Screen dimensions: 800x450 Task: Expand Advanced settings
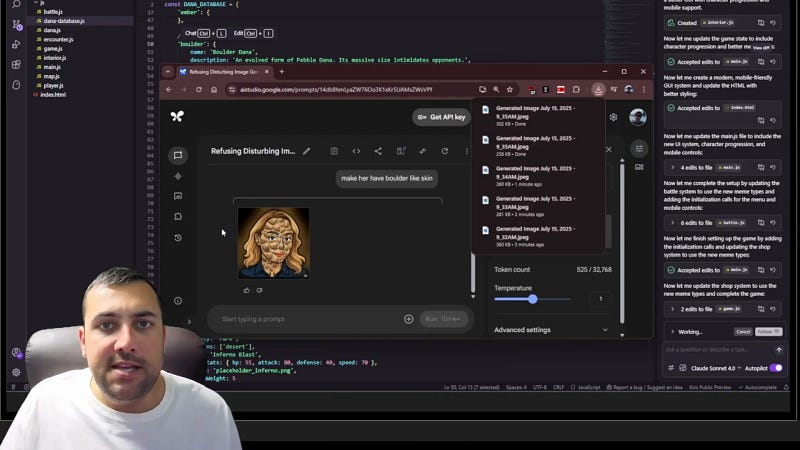[551, 330]
